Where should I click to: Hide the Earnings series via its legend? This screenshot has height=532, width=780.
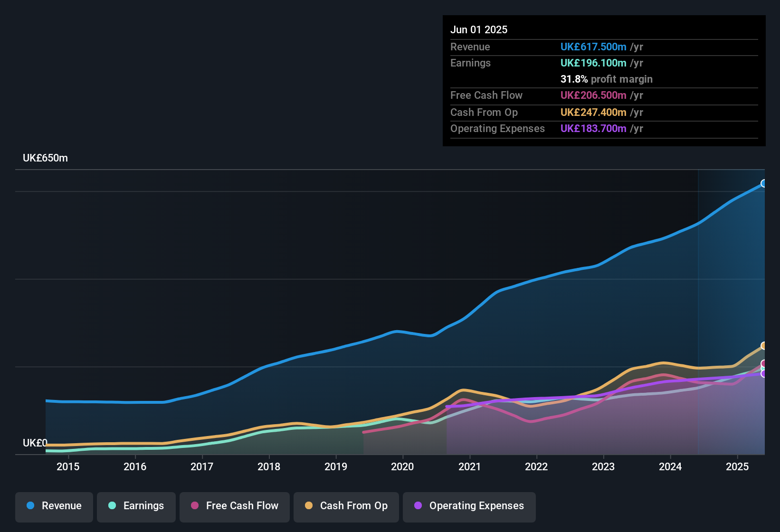[136, 506]
